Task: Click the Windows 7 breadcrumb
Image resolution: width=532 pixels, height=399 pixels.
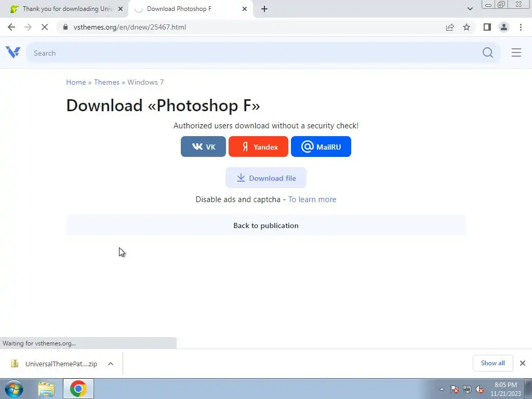Action: [x=145, y=82]
